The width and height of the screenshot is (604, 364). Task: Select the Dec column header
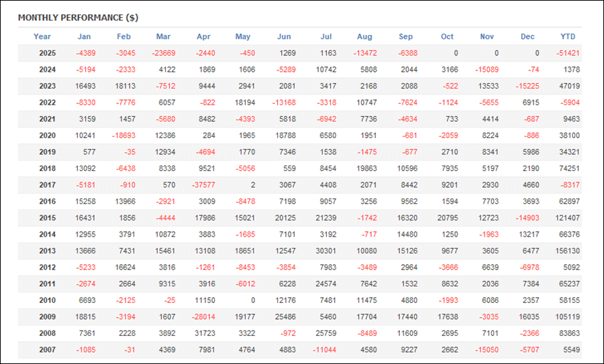[x=527, y=37]
